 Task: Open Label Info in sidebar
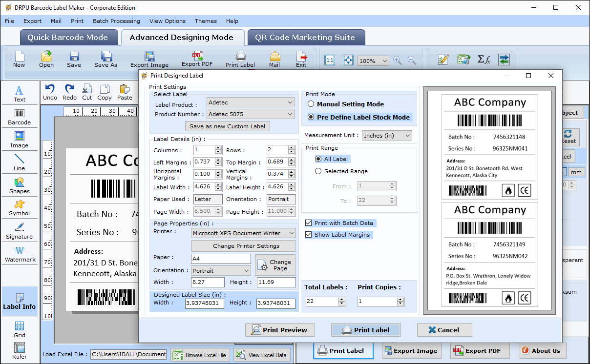coord(20,301)
